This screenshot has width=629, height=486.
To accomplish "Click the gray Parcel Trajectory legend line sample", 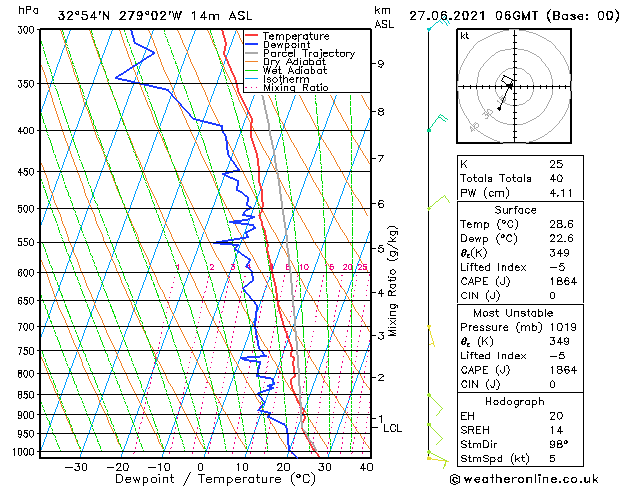I will 251,53.
